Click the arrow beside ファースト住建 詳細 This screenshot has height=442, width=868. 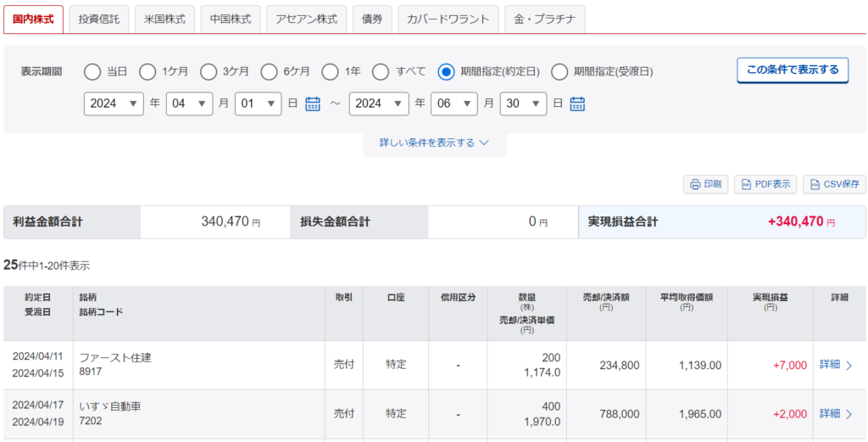pos(849,365)
